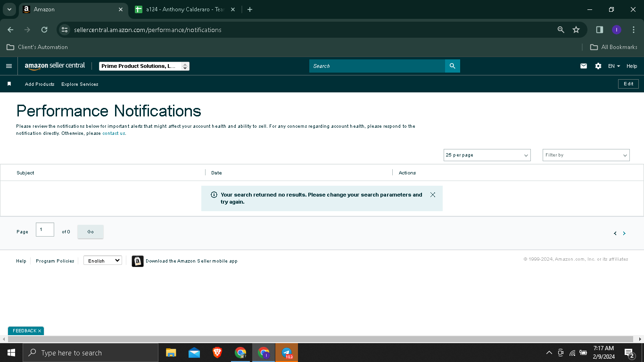644x362 pixels.
Task: Open the Seller Central hamburger menu
Action: click(x=9, y=66)
